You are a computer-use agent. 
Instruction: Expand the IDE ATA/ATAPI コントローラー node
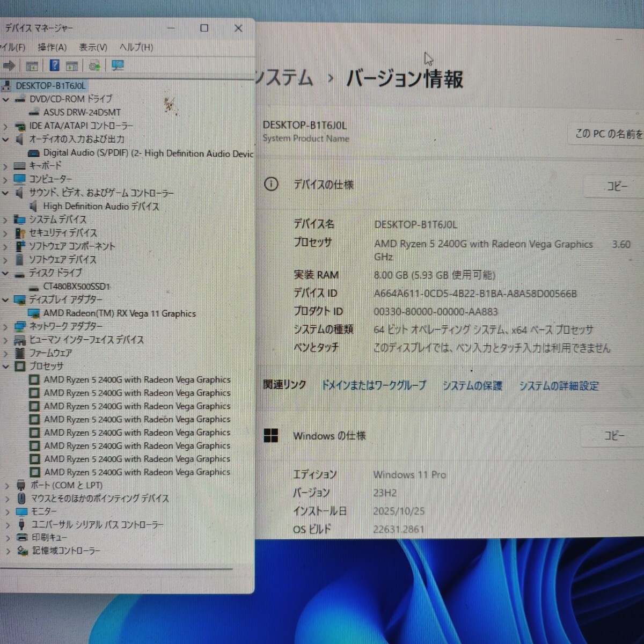tap(5, 126)
